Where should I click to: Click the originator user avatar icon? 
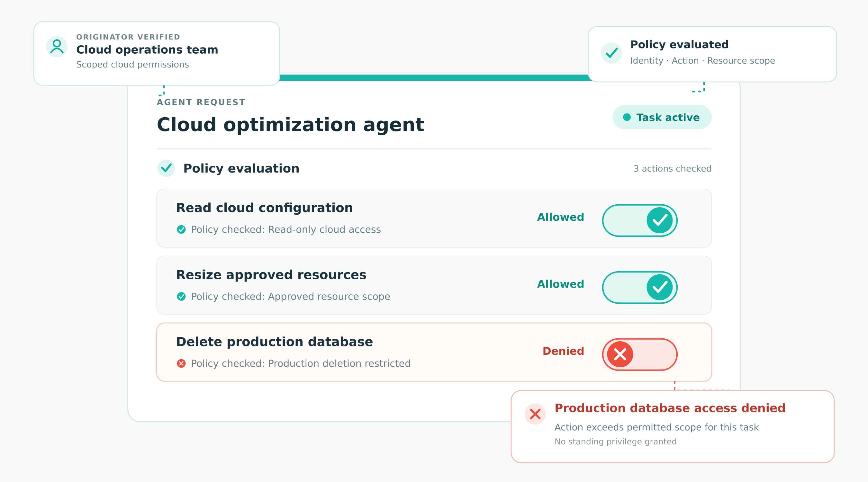point(57,47)
